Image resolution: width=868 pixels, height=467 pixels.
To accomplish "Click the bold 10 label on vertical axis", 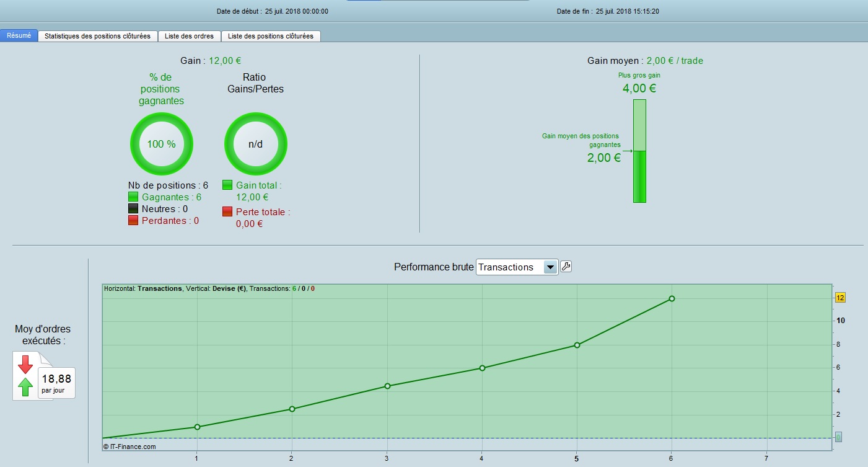I will pyautogui.click(x=841, y=321).
